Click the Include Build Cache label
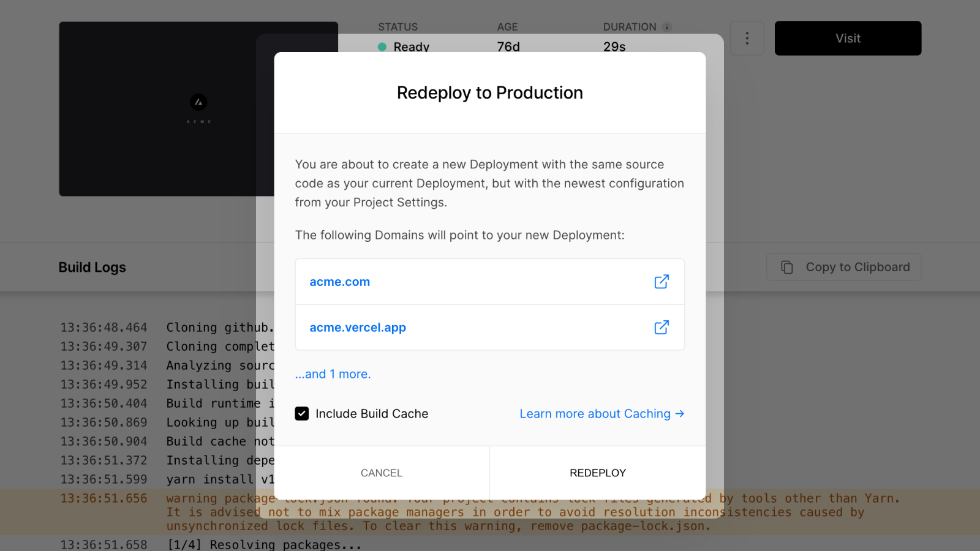The image size is (980, 551). [372, 414]
